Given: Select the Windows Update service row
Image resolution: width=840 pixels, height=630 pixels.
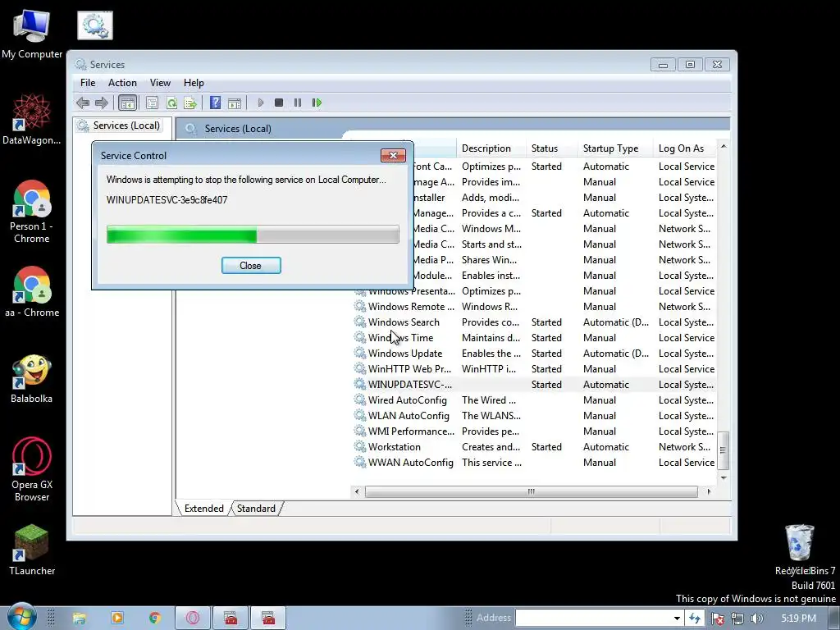Looking at the screenshot, I should (x=535, y=353).
